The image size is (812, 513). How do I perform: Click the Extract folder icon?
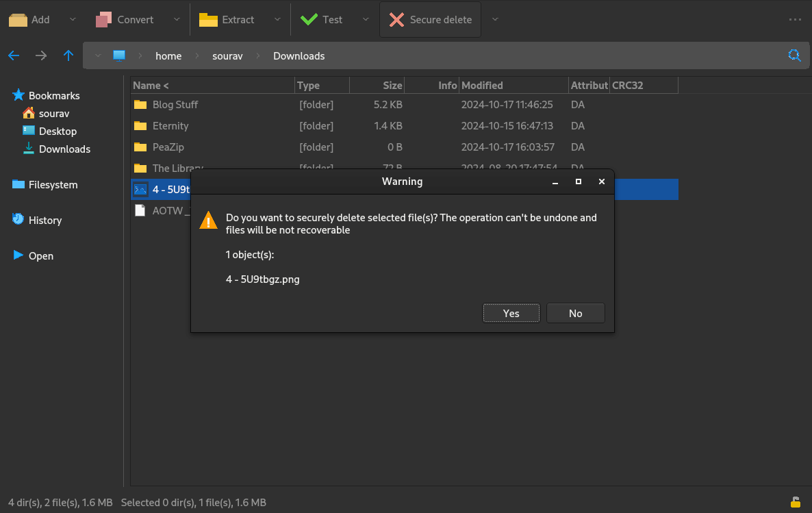click(x=208, y=20)
